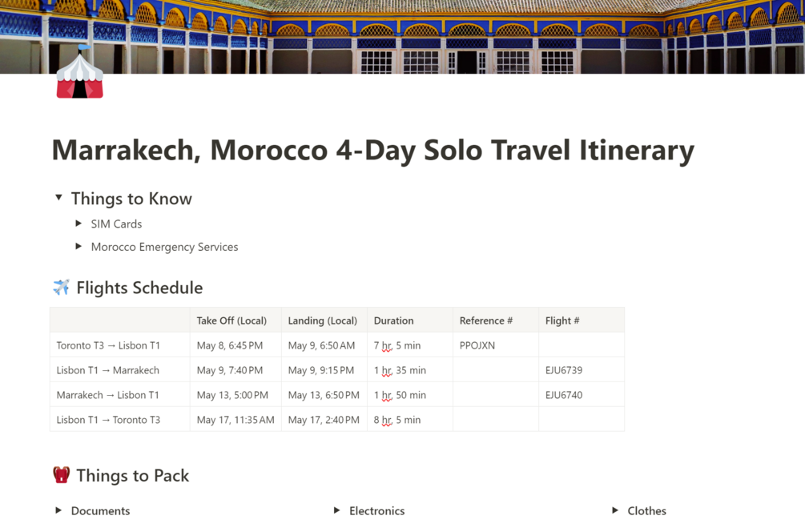This screenshot has width=805, height=532.
Task: Click the Duration column header
Action: tap(393, 320)
